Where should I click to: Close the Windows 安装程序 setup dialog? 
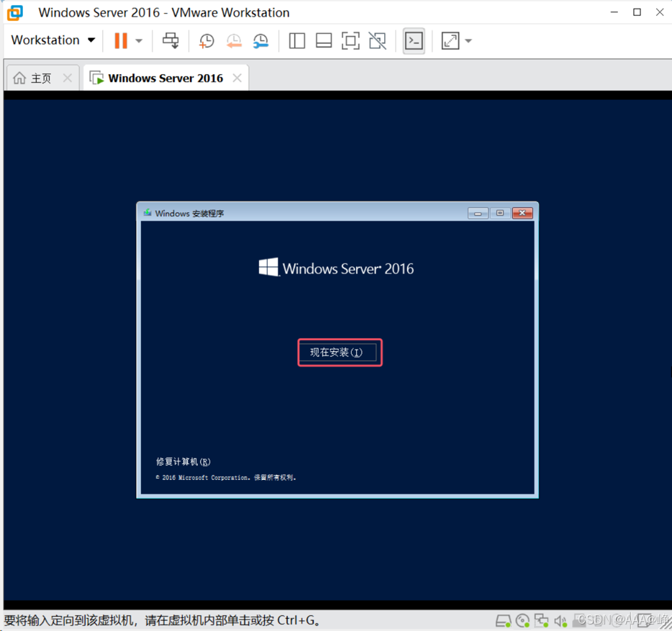522,213
